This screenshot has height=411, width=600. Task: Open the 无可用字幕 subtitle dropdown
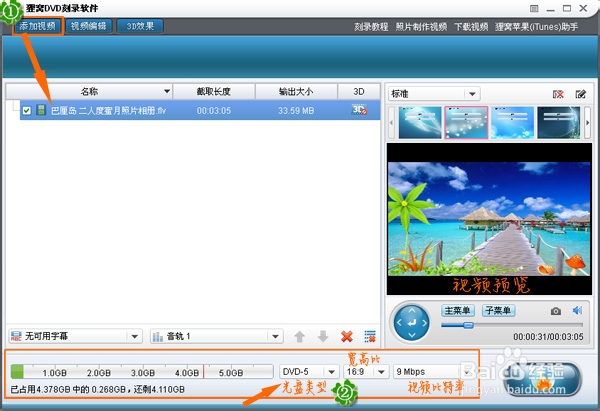coord(75,336)
